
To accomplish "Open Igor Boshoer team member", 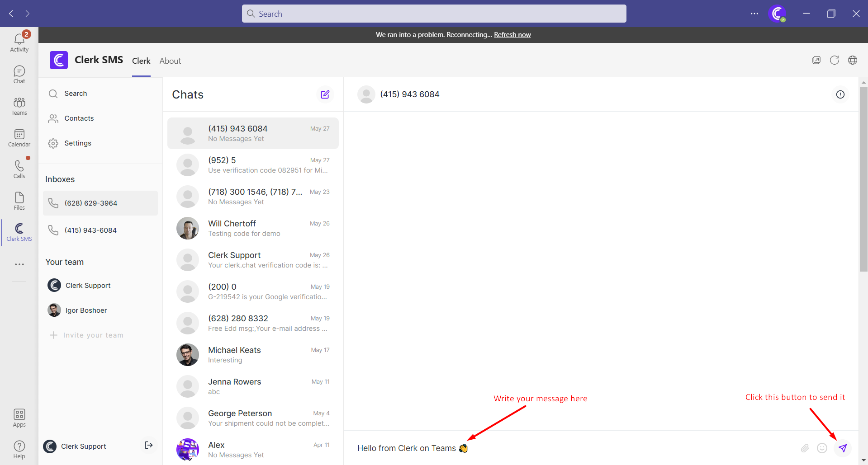I will 77,310.
